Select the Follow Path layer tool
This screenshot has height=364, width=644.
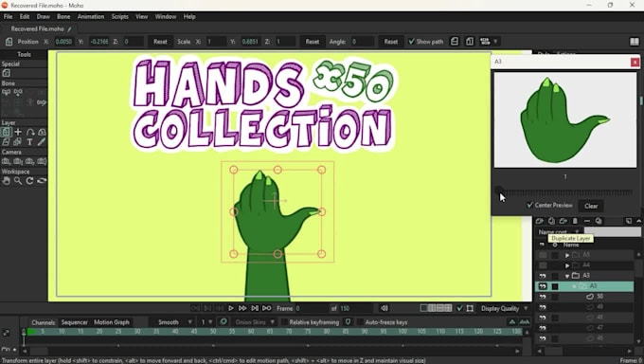[30, 132]
